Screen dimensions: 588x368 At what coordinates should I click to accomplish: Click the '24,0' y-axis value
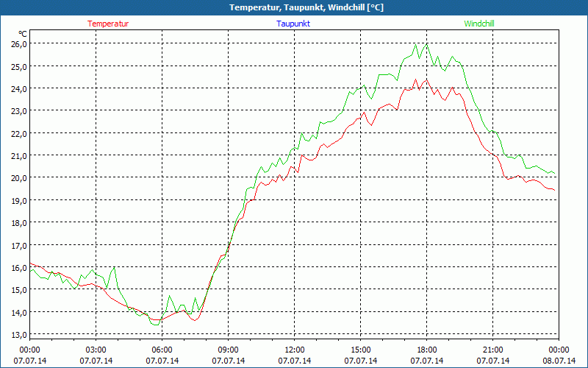[19, 88]
